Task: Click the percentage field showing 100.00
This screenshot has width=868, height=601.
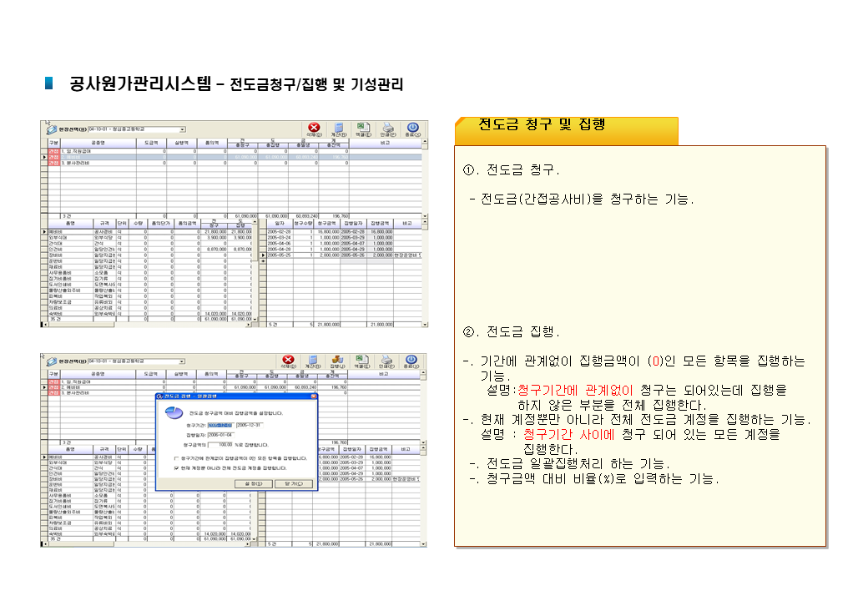Action: point(221,444)
